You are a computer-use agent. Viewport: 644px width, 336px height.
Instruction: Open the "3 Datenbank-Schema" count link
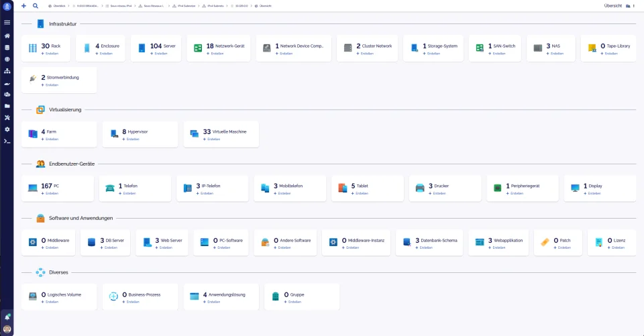[436, 240]
